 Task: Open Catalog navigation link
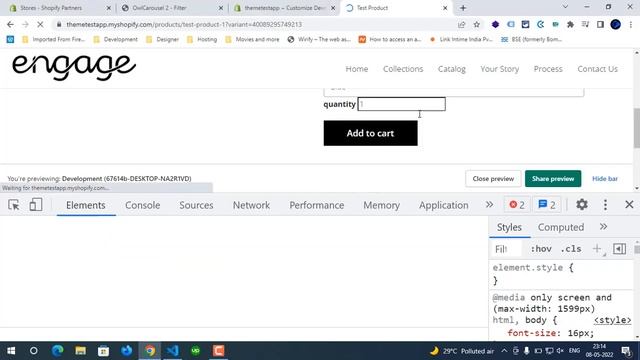(451, 69)
